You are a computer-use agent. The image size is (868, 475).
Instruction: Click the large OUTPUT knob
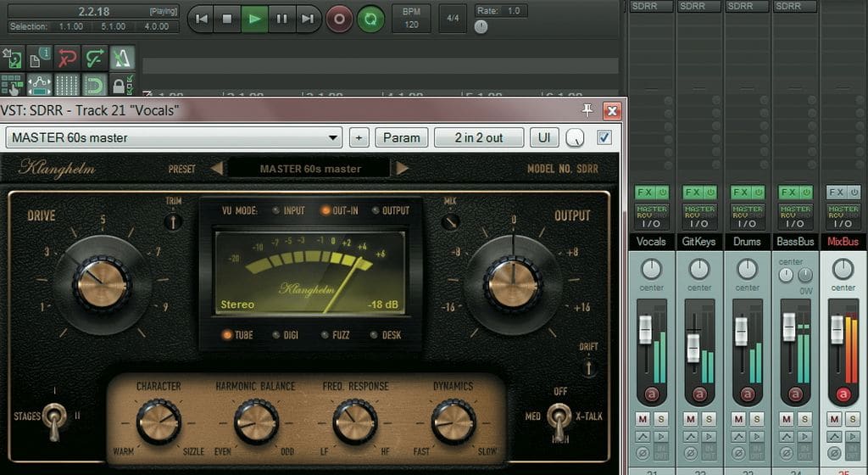(x=513, y=284)
